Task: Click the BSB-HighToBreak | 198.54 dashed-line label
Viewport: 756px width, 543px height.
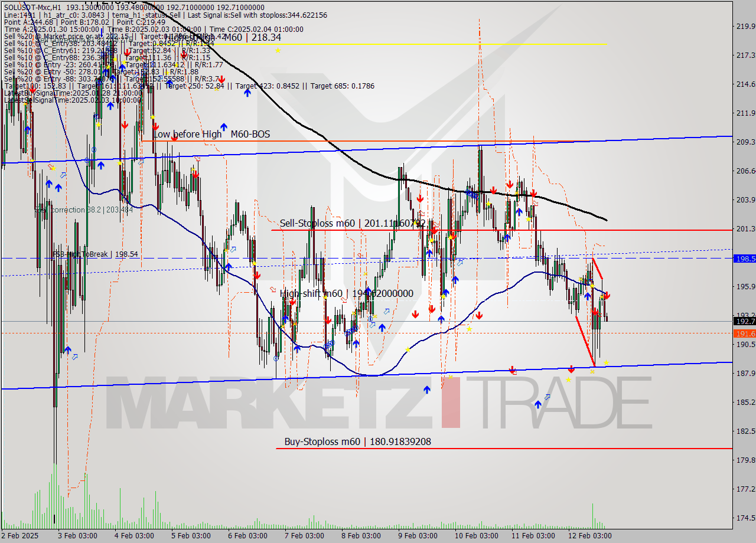Action: pos(84,254)
